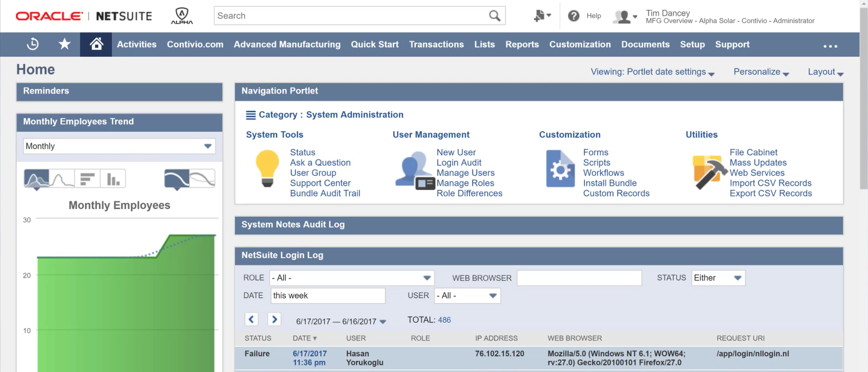Go to the Home house icon
The image size is (868, 372).
coord(96,44)
